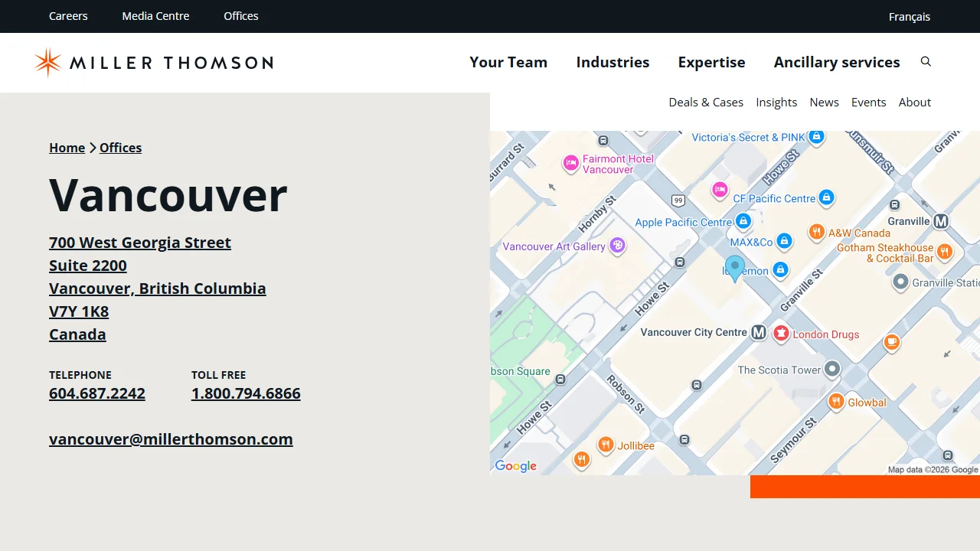Screen dimensions: 980x551
Task: Open Media Centre link
Action: [x=155, y=16]
